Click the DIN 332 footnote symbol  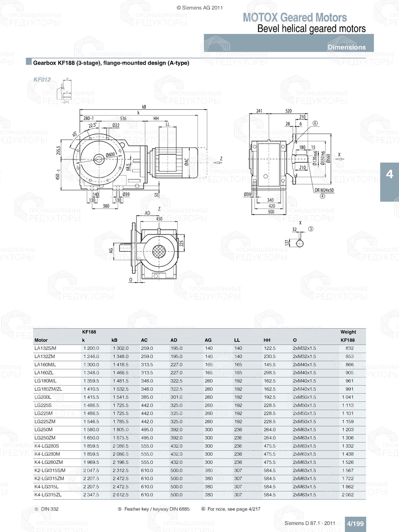coord(36,509)
